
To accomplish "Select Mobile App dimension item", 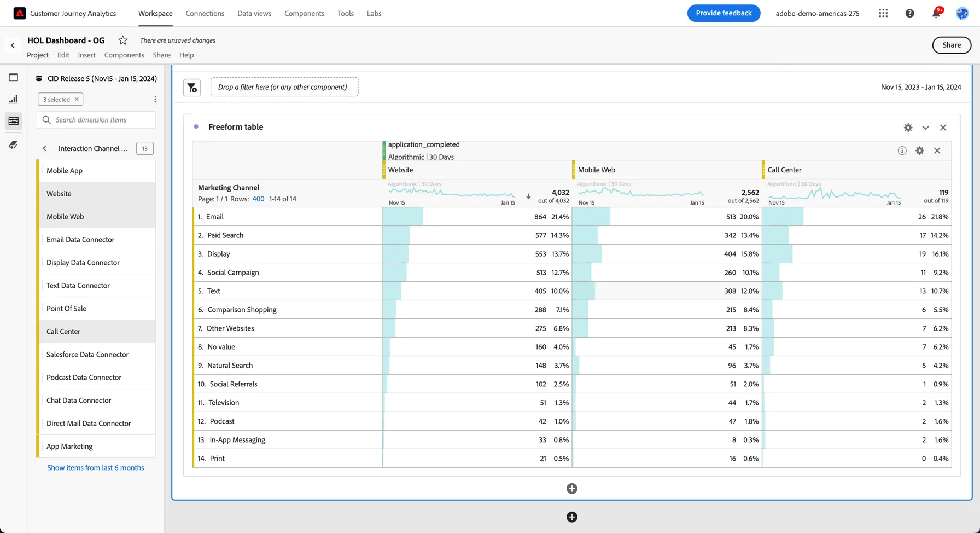I will point(96,171).
